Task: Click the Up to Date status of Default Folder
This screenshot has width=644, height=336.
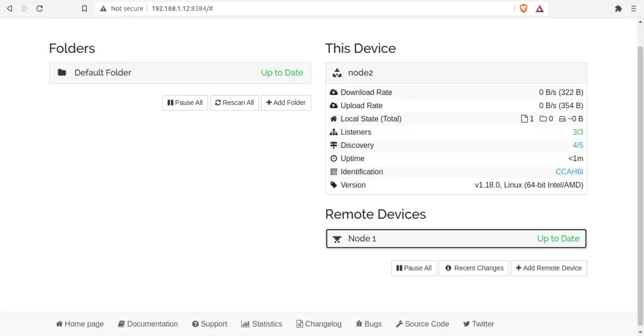Action: coord(282,73)
